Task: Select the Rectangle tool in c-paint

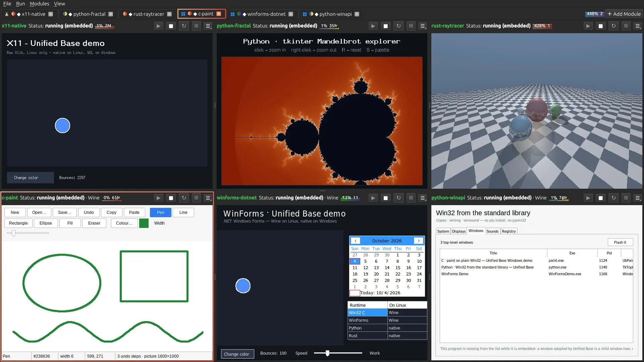Action: [x=18, y=223]
